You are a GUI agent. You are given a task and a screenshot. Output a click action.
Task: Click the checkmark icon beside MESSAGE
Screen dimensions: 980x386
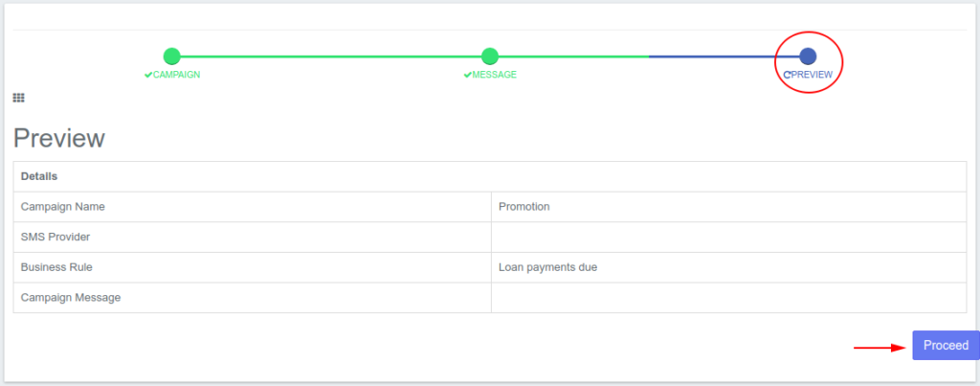pyautogui.click(x=467, y=75)
